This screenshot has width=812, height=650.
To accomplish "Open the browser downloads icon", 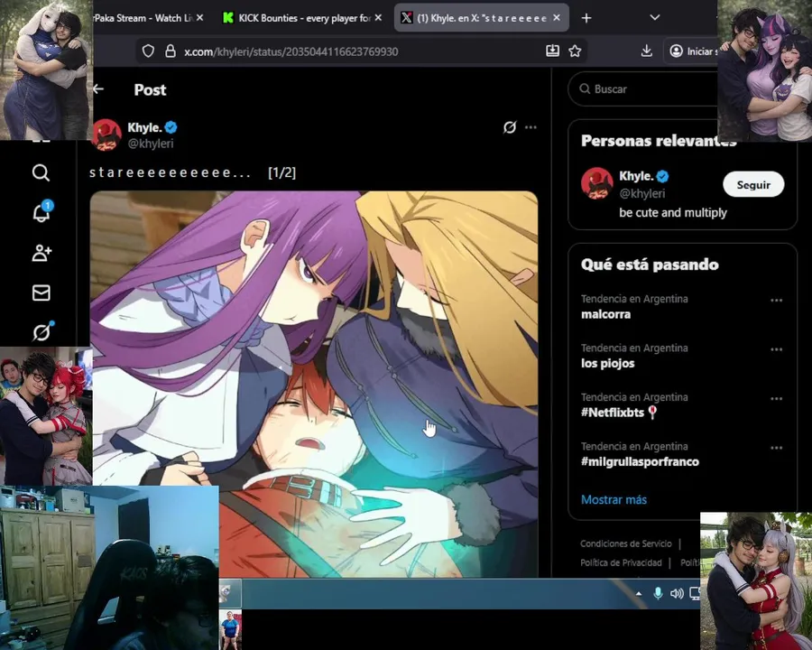I will (646, 51).
